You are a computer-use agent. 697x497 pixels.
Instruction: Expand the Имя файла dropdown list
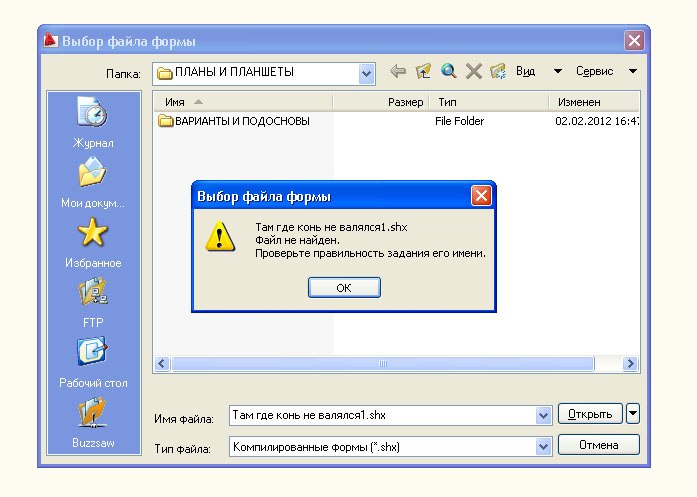coord(544,415)
